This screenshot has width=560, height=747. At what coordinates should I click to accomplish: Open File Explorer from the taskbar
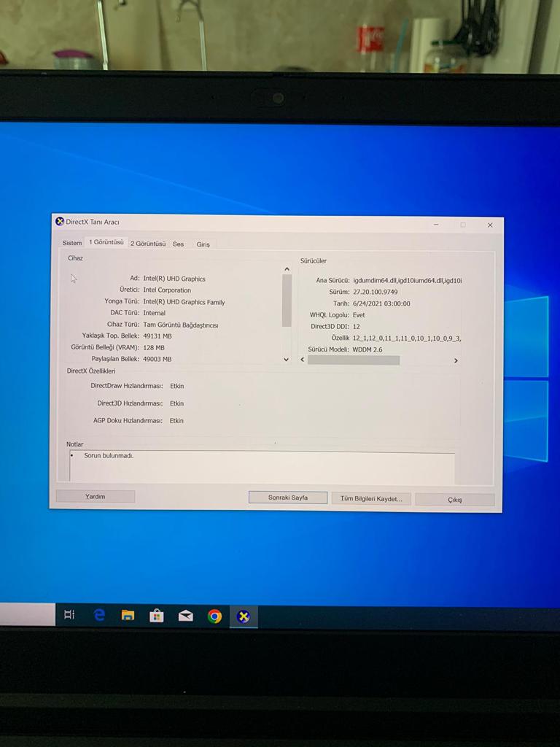(128, 616)
